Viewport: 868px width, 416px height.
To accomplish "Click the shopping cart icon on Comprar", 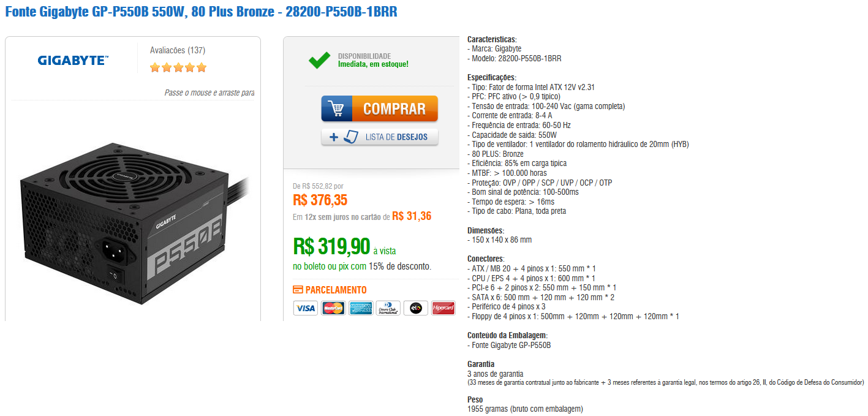I will coord(336,108).
